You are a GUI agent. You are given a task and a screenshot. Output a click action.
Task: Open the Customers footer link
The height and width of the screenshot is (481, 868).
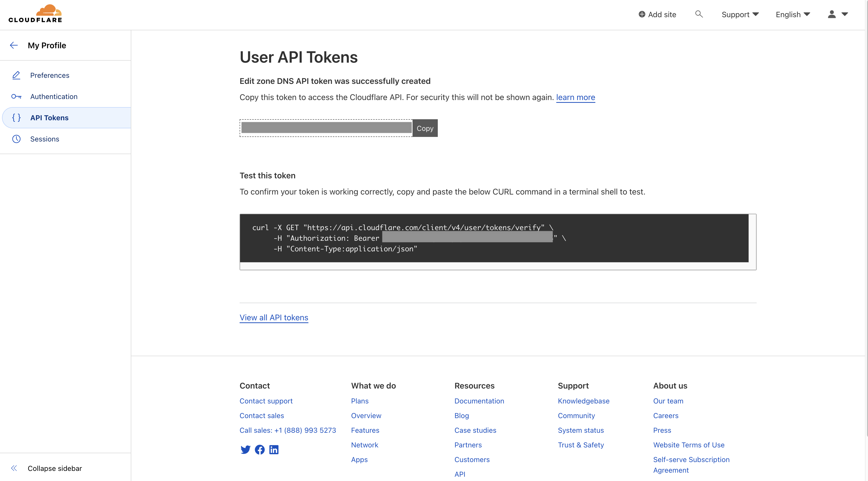pos(472,460)
